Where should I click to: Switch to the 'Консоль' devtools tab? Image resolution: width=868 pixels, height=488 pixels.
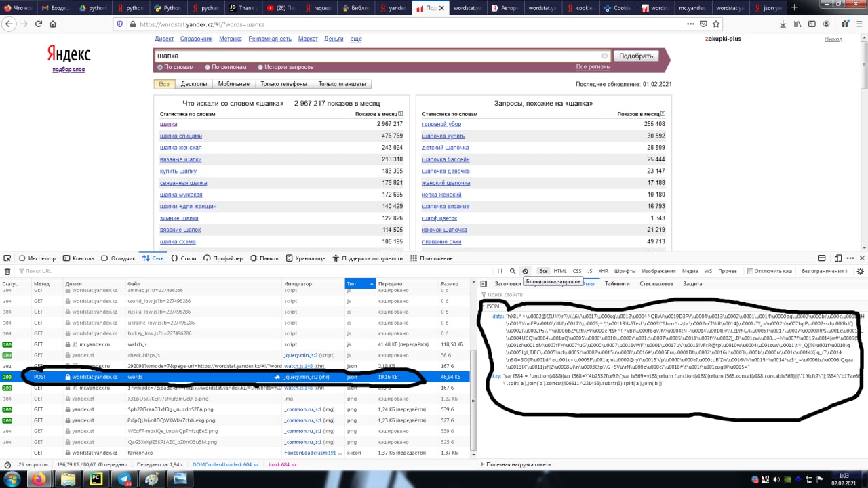(78, 258)
